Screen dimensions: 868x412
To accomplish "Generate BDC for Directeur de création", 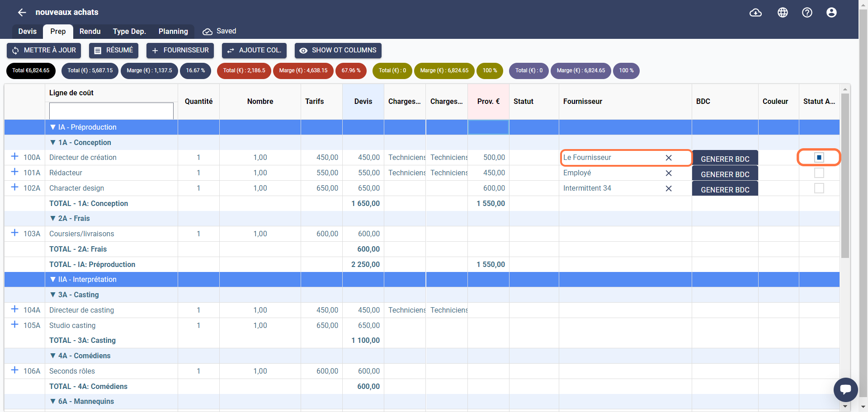I will pos(725,158).
